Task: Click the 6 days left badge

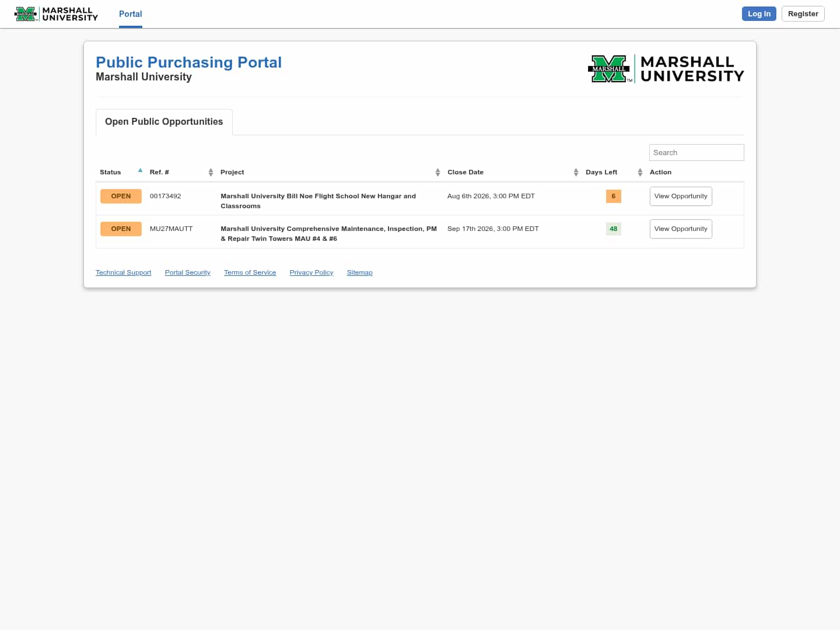Action: click(x=614, y=197)
